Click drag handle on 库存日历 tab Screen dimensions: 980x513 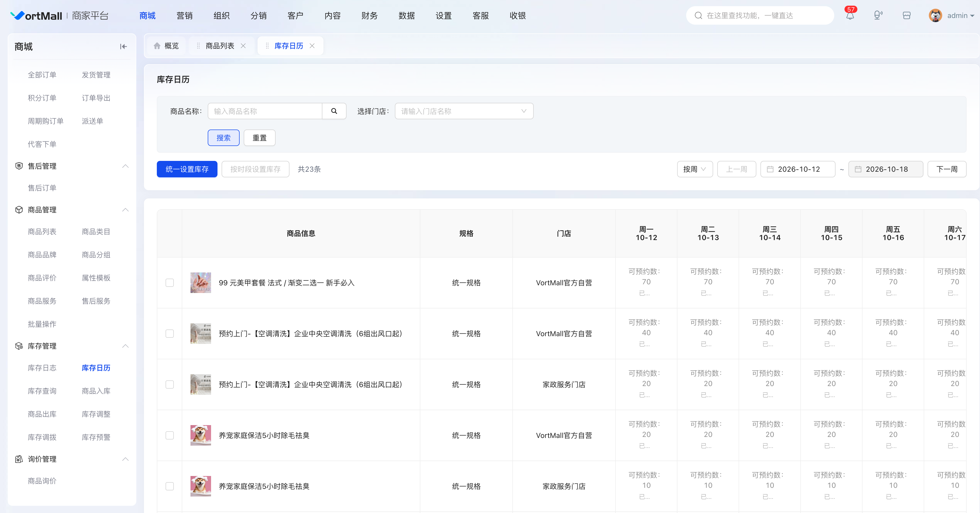point(267,46)
